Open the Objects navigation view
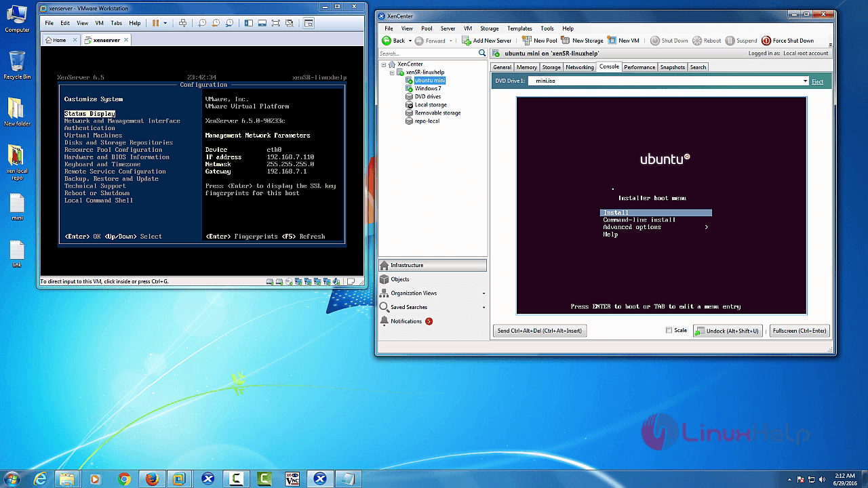Viewport: 868px width, 488px height. 433,279
